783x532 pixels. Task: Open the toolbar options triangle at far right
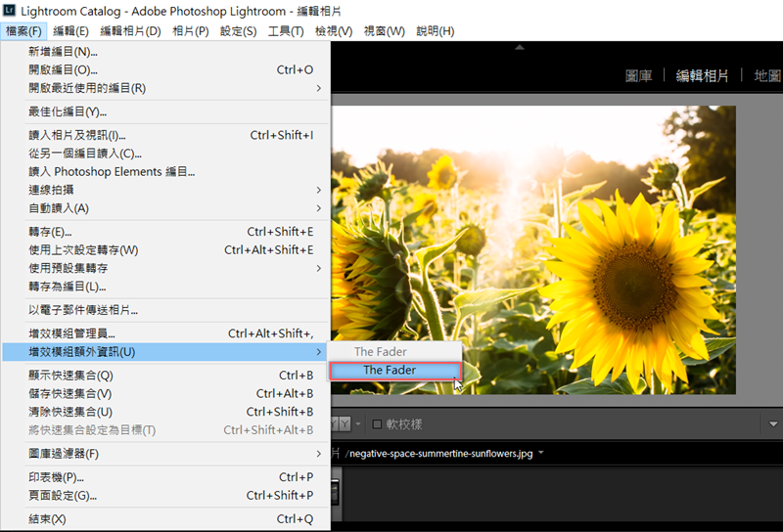[x=774, y=424]
